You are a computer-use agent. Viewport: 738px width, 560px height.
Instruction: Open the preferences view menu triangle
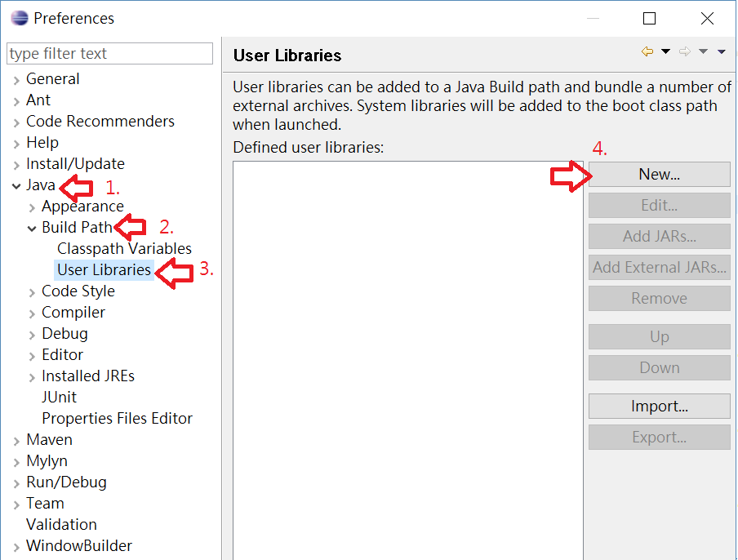click(x=722, y=51)
